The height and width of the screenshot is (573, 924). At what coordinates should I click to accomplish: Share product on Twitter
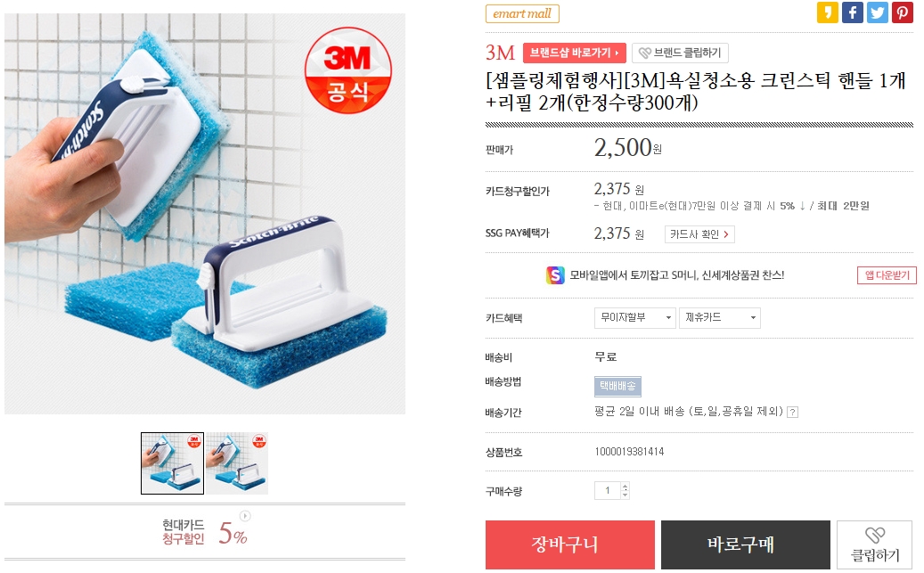coord(878,12)
